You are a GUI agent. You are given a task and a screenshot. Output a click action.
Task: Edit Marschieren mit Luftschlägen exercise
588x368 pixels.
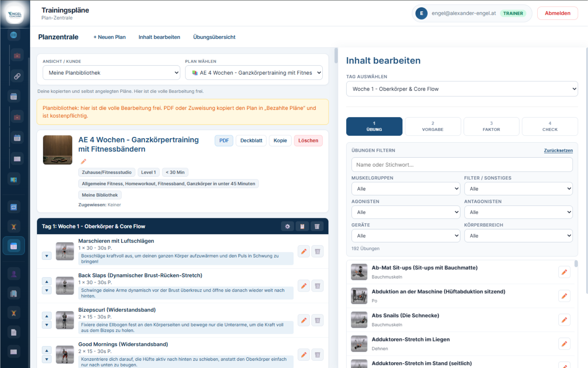[303, 251]
